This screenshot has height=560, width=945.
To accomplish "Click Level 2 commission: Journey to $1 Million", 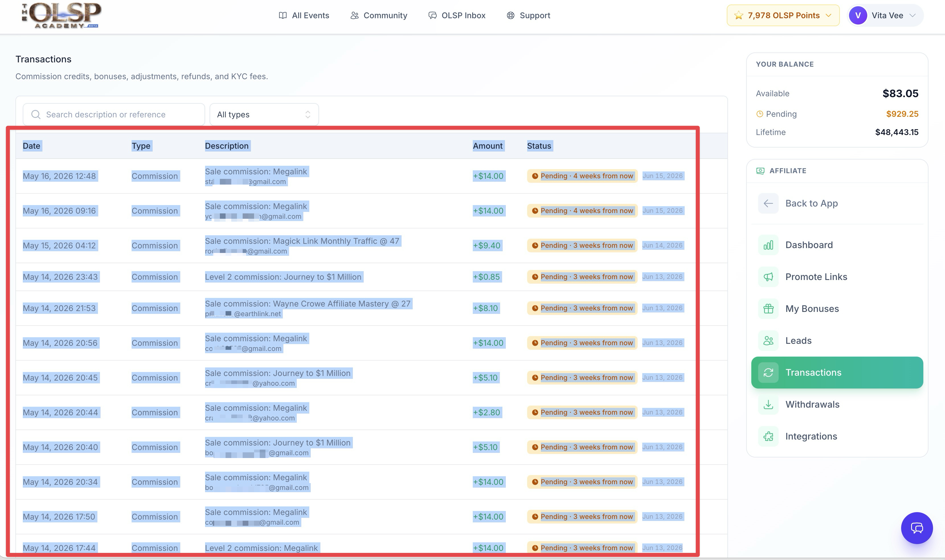I will [x=283, y=277].
